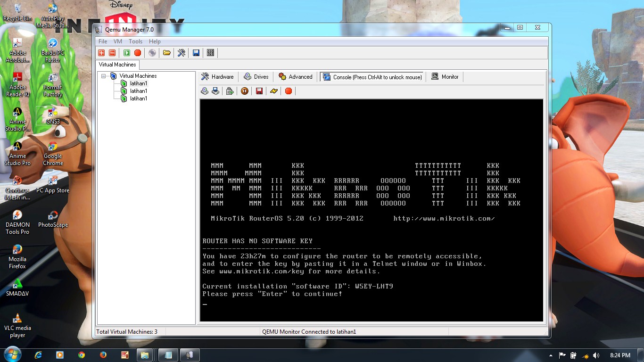Viewport: 644px width, 362px height.
Task: Select the Anime Studio Pro desktop icon
Action: click(17, 153)
